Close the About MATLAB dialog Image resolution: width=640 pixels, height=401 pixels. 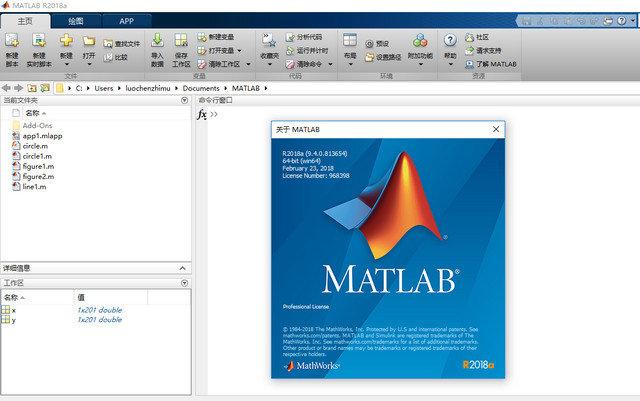tap(496, 129)
